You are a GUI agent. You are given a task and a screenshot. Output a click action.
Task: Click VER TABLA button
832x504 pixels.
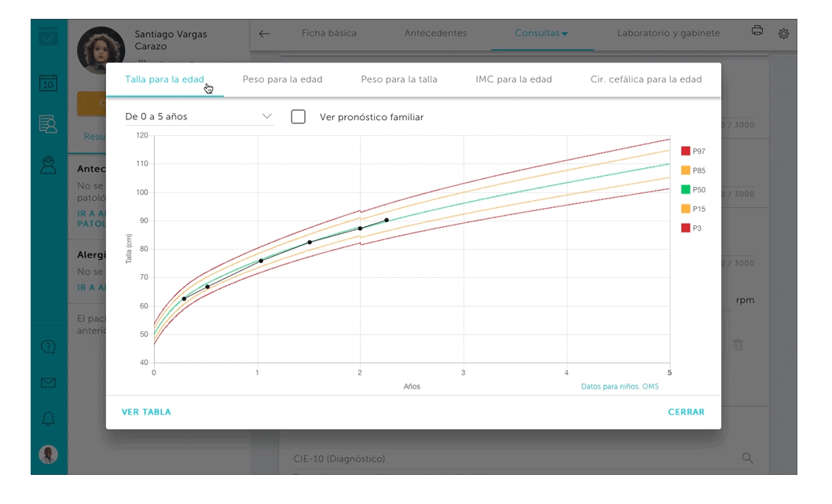pos(146,412)
